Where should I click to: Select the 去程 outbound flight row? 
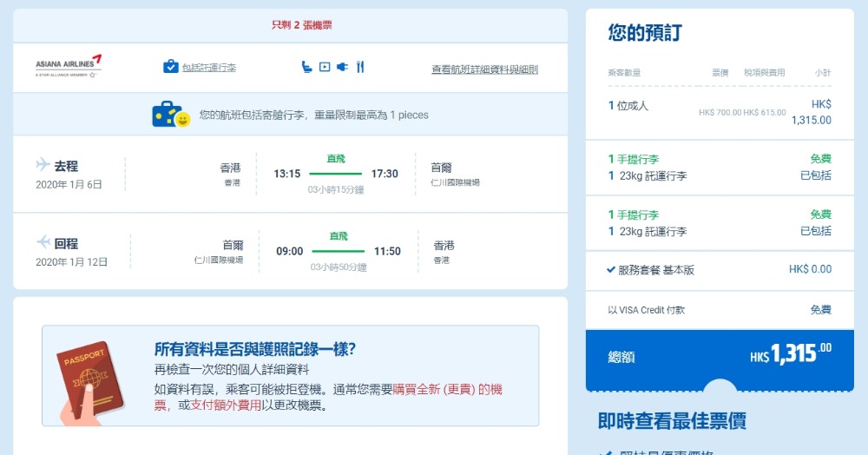[290, 174]
